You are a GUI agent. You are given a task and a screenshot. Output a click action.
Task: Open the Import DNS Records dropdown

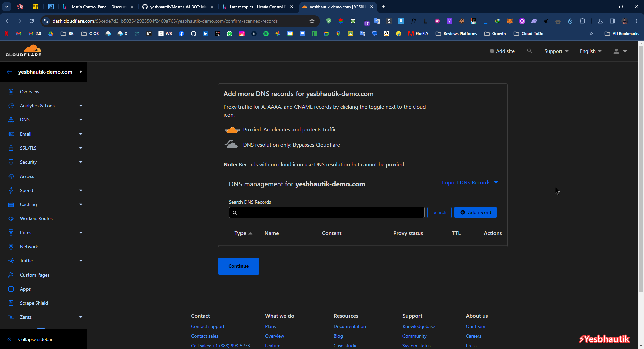(470, 182)
